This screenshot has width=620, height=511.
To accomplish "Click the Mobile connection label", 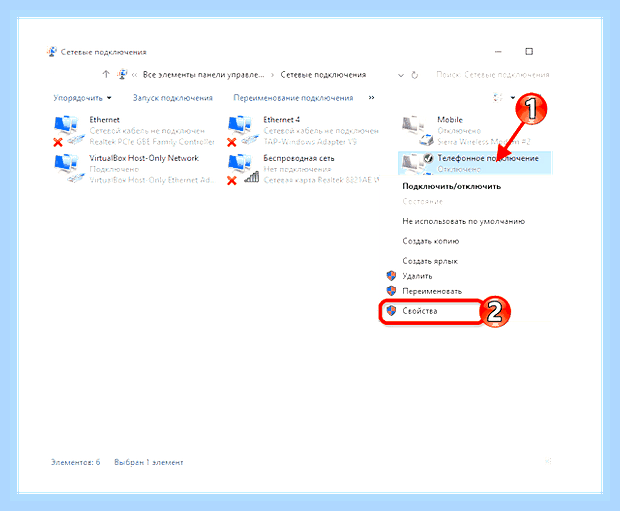I will [x=450, y=119].
